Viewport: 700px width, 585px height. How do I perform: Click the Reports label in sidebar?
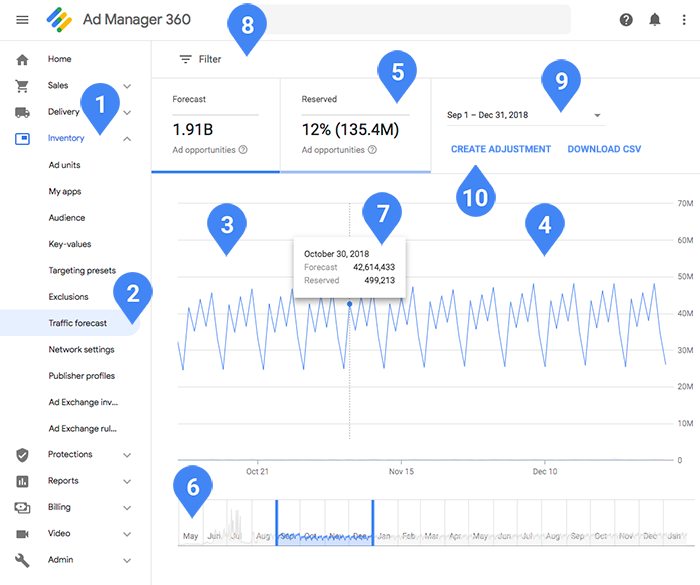[x=63, y=481]
